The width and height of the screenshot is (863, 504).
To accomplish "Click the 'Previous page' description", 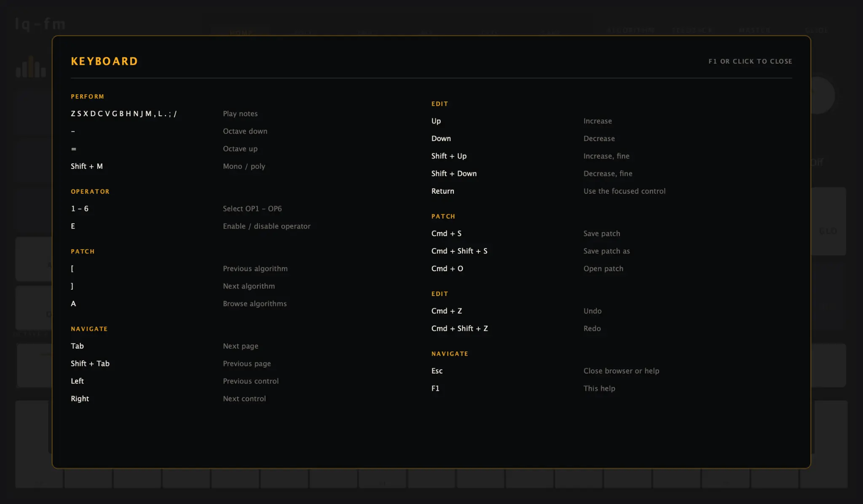I will point(247,364).
